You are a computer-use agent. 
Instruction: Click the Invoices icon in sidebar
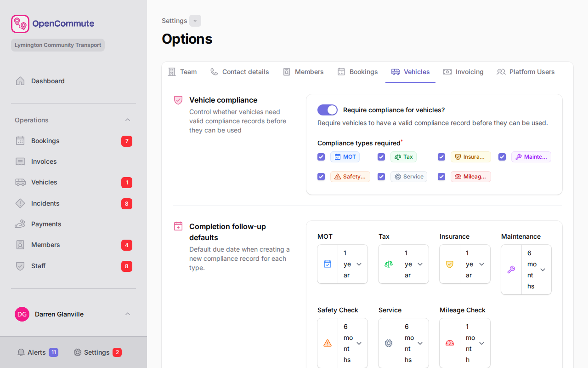coord(20,161)
